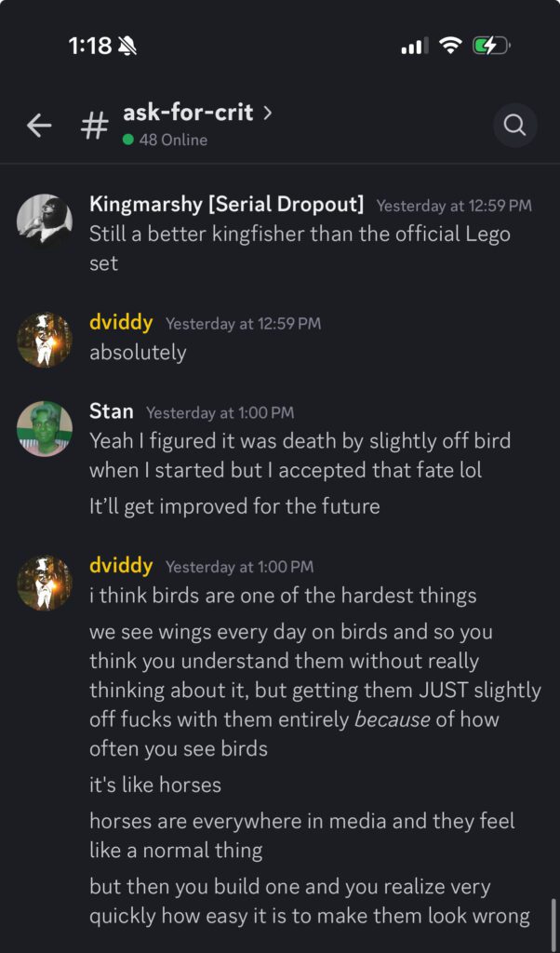560x953 pixels.
Task: Tap dviddy's avatar on the birds message
Action: [45, 583]
